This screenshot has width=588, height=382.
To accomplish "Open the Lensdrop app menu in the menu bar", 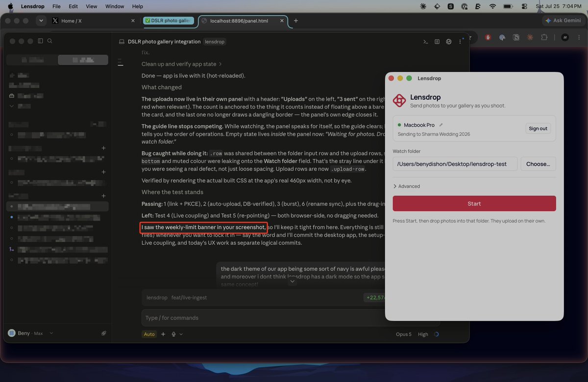I will (33, 6).
